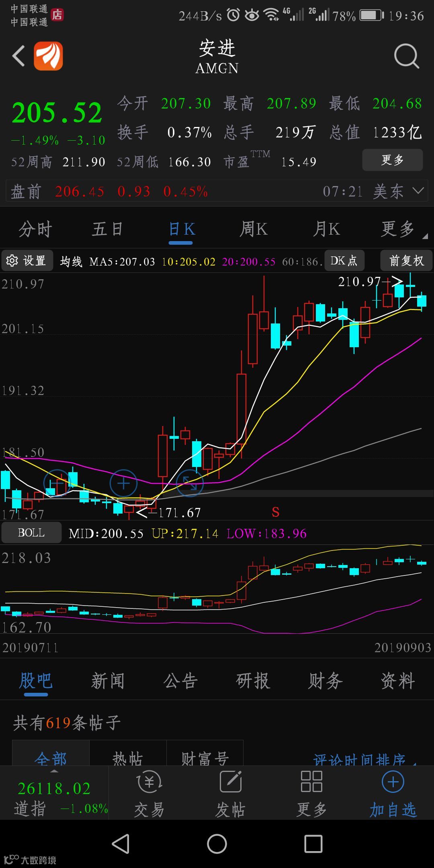Tap the LOW:183.96 Bollinger value

pos(266,533)
